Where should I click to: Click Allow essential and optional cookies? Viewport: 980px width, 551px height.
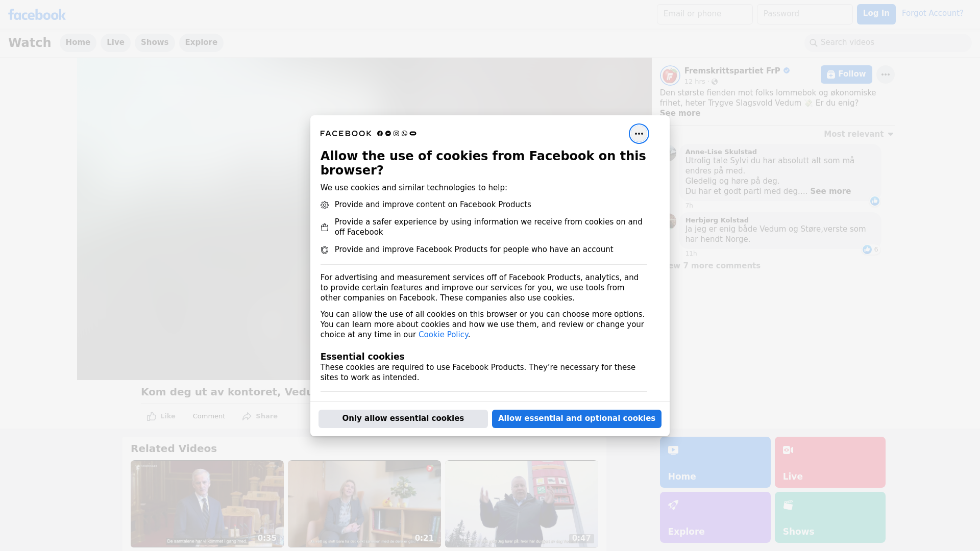point(577,418)
